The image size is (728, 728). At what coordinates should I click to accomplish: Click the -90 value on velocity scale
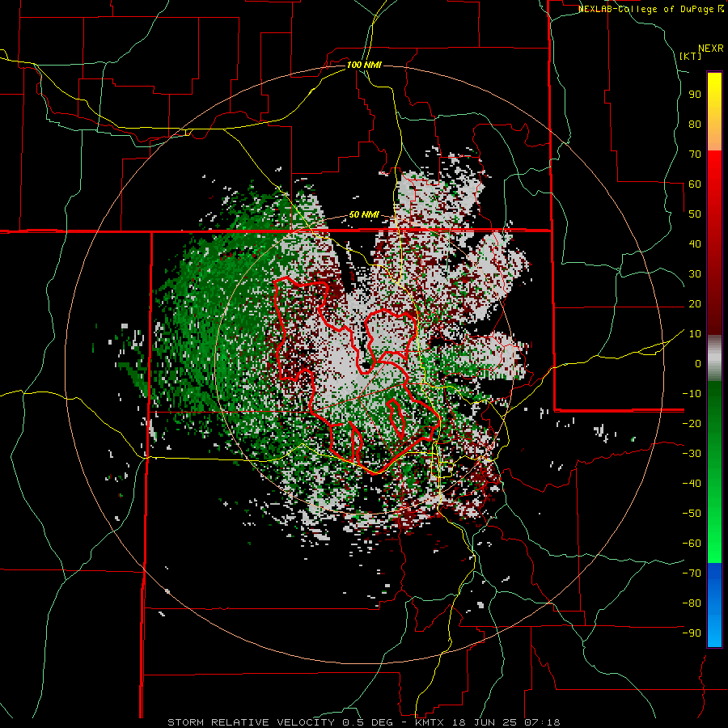point(692,633)
